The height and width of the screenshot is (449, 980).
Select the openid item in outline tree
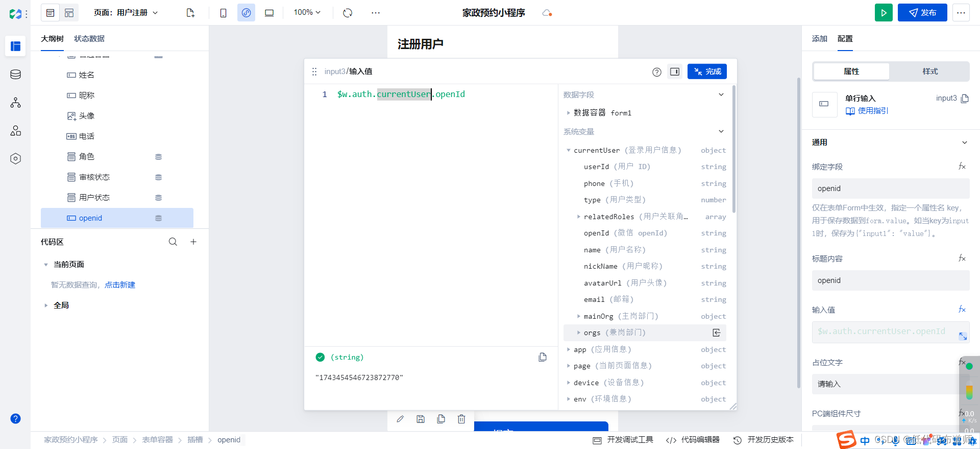(117, 218)
